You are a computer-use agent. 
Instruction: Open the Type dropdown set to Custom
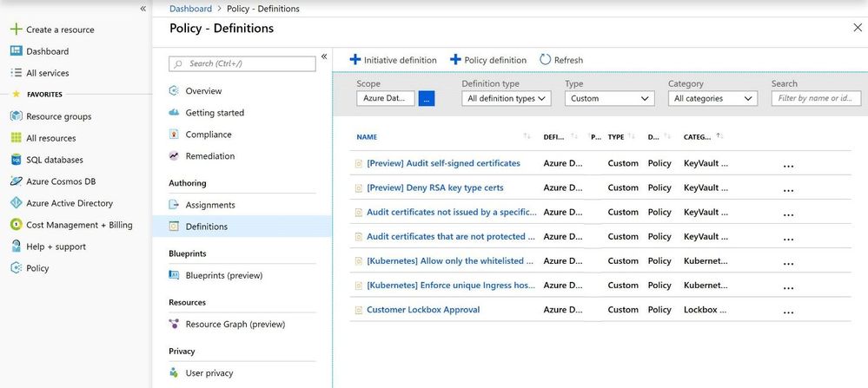tap(609, 98)
